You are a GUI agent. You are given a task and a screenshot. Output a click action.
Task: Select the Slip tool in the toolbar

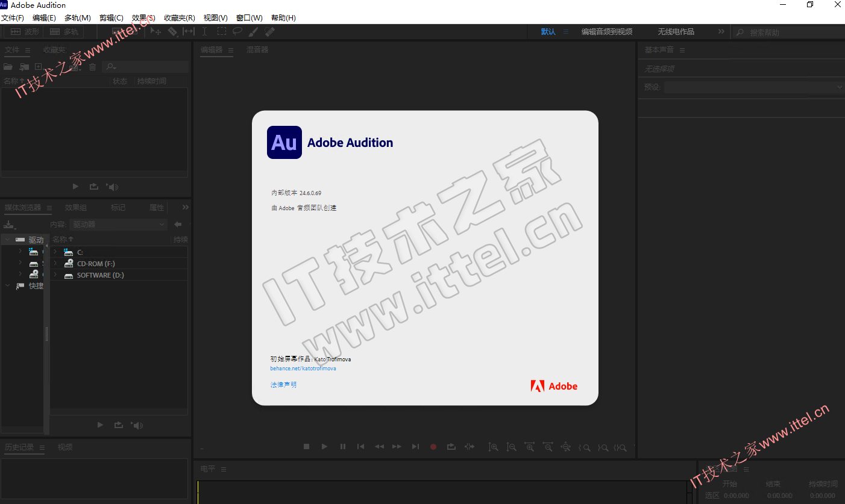pos(189,31)
